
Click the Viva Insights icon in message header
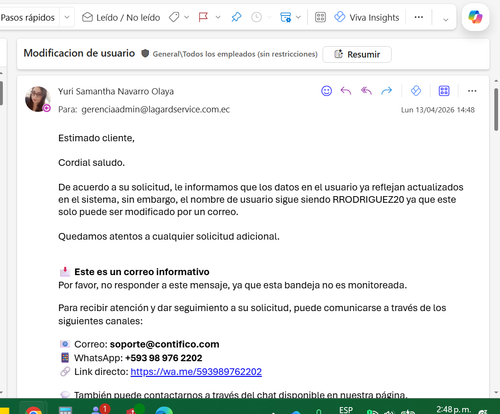click(416, 90)
